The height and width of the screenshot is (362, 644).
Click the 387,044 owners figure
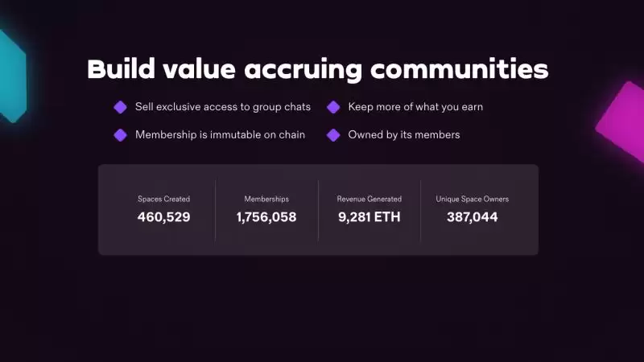(x=473, y=216)
